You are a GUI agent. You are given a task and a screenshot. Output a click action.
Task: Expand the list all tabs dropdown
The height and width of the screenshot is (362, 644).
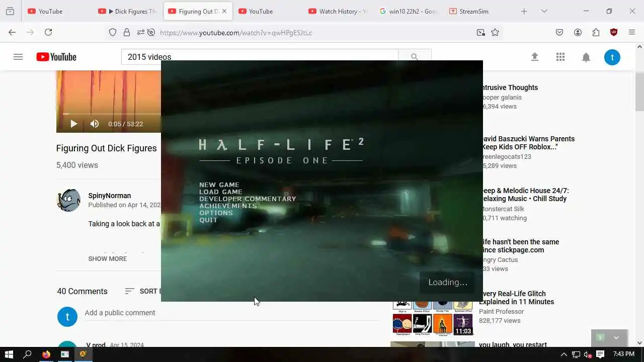[x=544, y=11]
